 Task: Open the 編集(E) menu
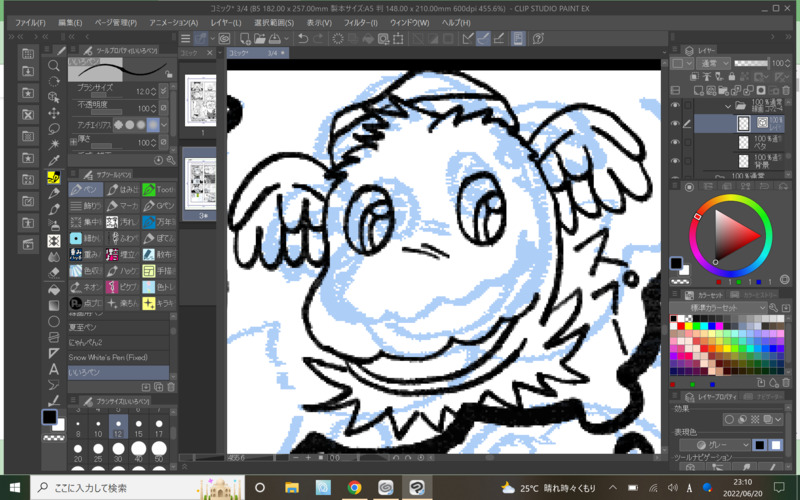69,23
